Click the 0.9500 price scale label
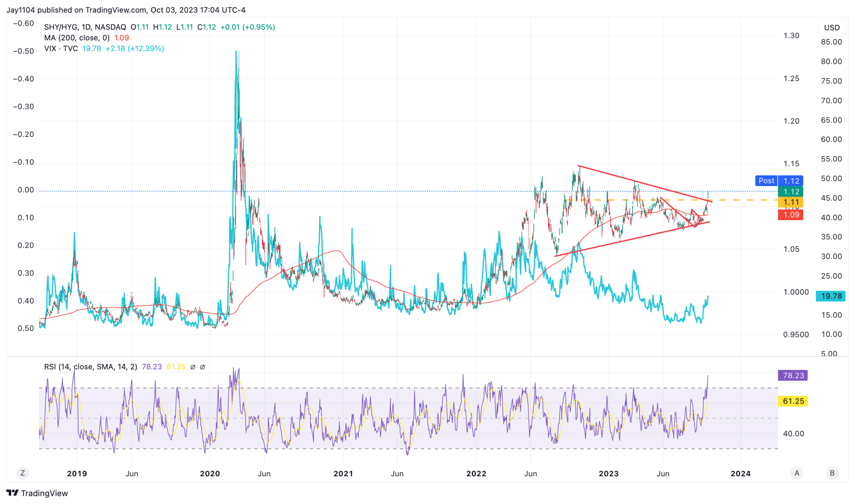 click(796, 335)
